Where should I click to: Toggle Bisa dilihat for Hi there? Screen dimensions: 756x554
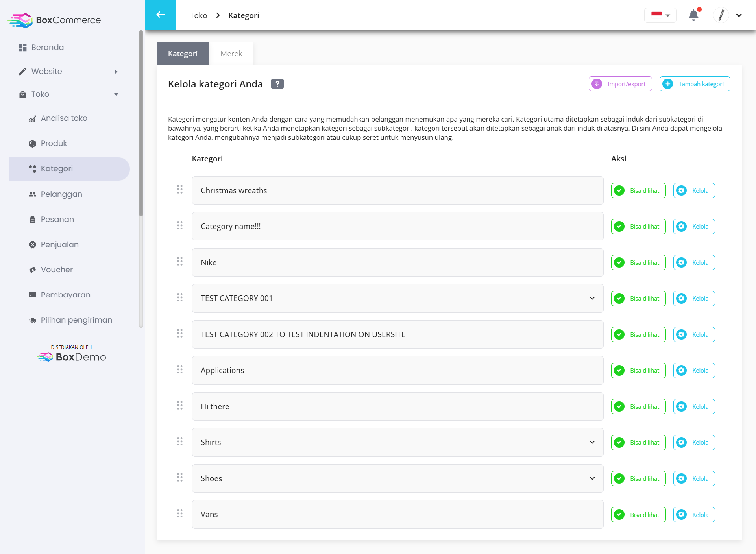[638, 406]
